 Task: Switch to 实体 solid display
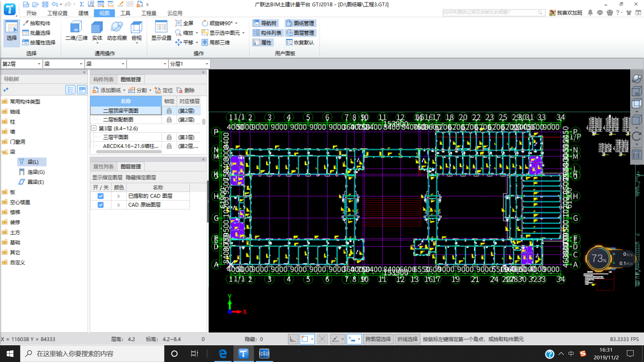pos(97,32)
